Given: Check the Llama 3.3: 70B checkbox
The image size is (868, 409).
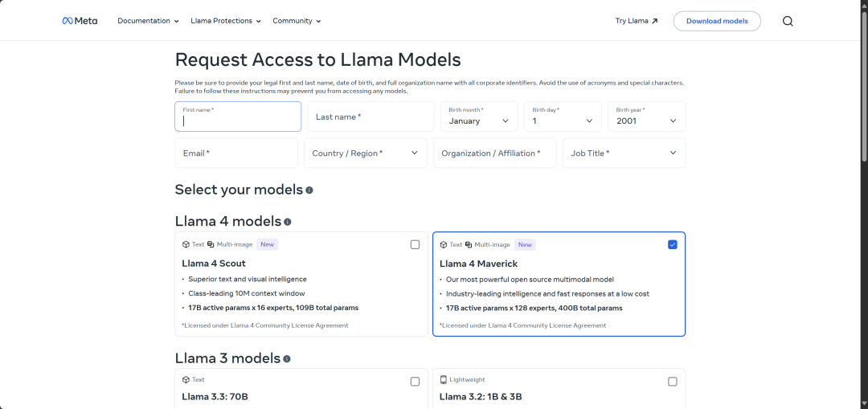Looking at the screenshot, I should click(416, 382).
